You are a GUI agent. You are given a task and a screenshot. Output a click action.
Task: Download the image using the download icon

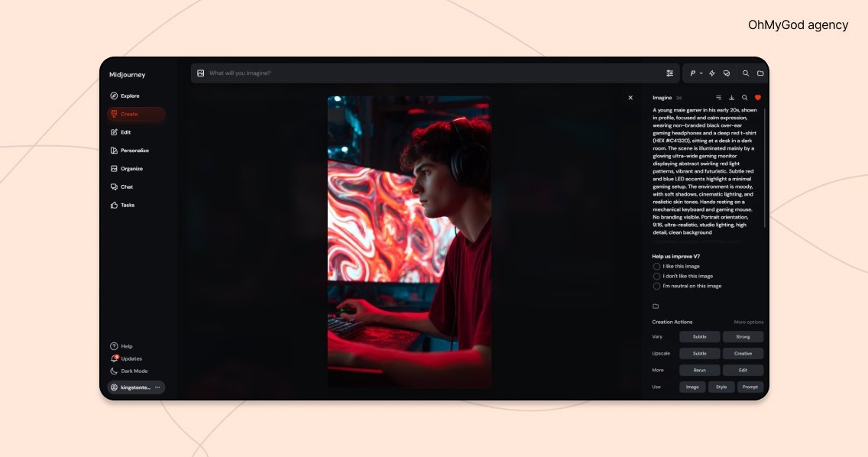[x=732, y=98]
